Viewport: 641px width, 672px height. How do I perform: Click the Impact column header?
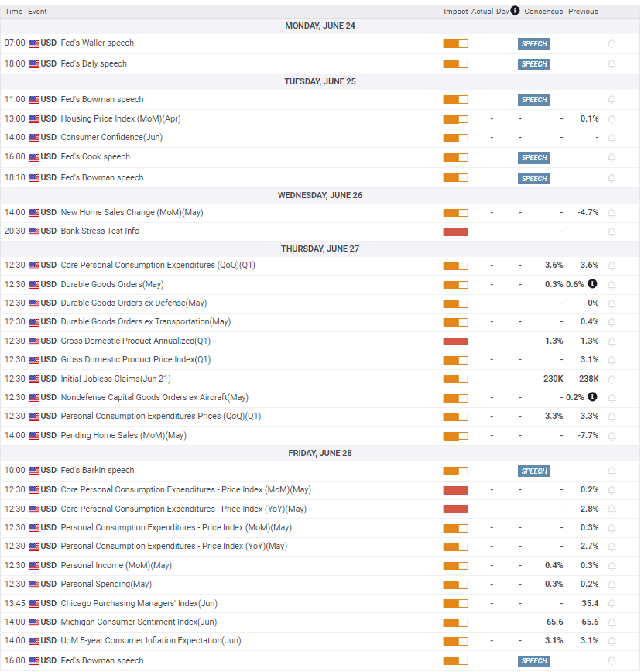pyautogui.click(x=455, y=12)
